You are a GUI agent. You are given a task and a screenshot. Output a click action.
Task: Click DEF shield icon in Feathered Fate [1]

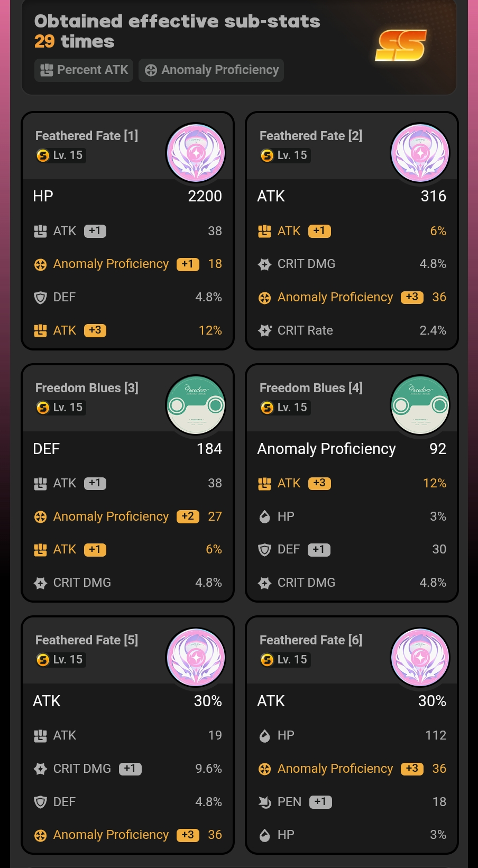pyautogui.click(x=40, y=298)
